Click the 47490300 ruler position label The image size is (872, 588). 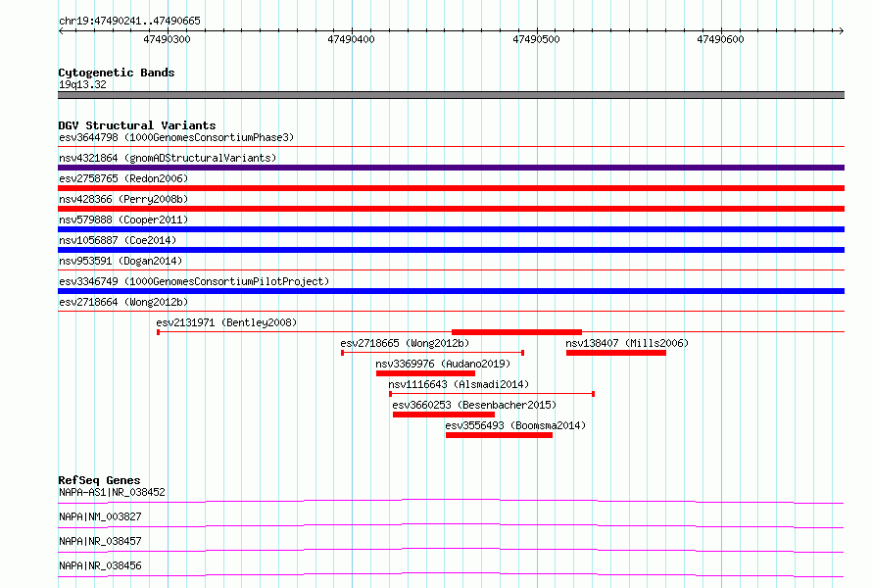[x=167, y=39]
